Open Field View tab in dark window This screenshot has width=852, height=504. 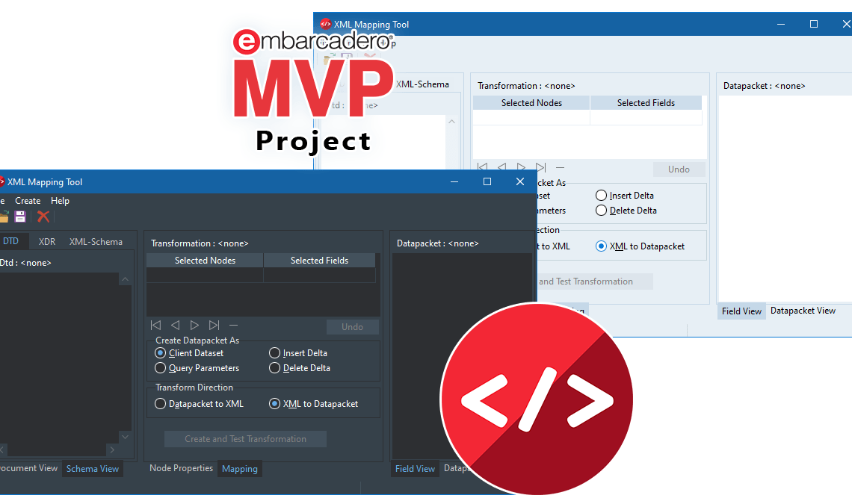pyautogui.click(x=415, y=469)
